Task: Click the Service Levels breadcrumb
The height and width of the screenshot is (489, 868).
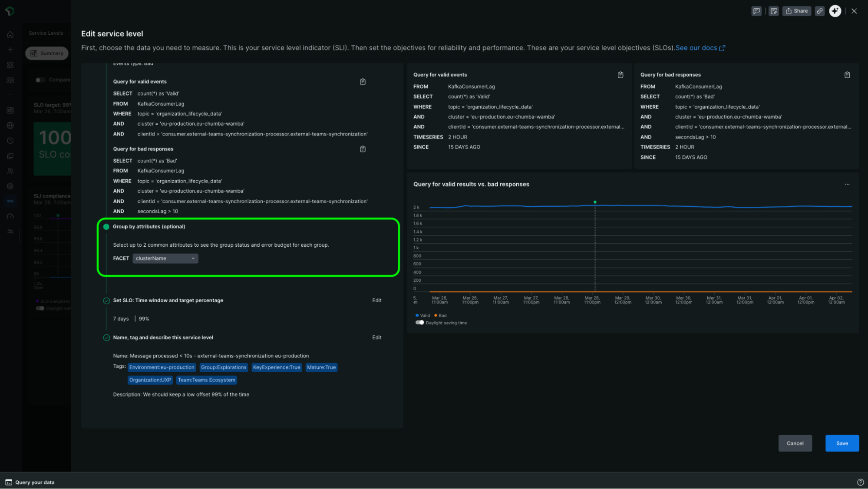Action: point(46,33)
